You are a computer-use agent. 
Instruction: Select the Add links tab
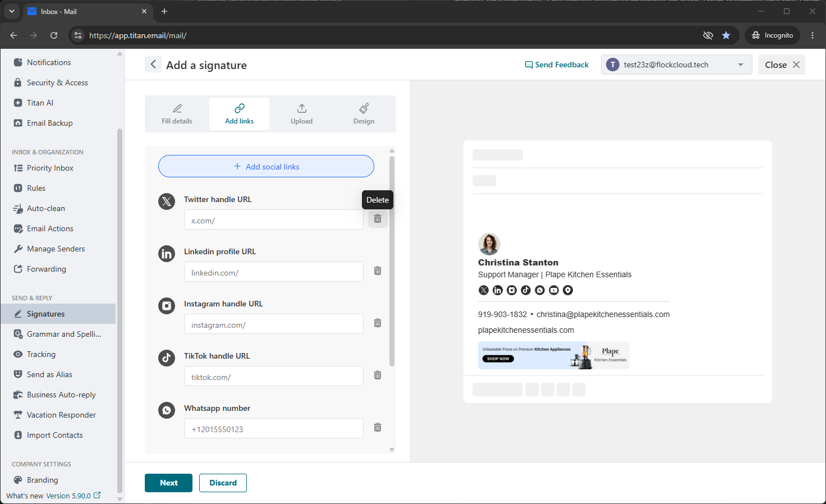[239, 114]
